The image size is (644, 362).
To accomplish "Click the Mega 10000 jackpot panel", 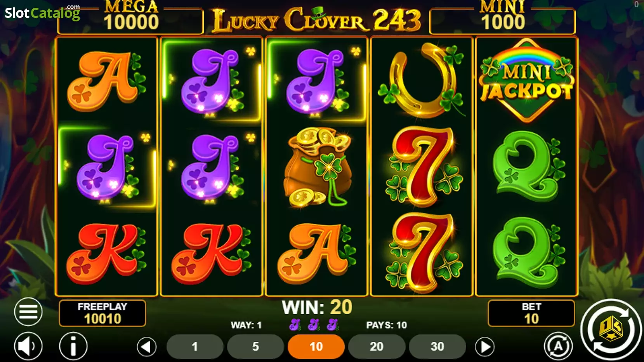I will [x=131, y=17].
